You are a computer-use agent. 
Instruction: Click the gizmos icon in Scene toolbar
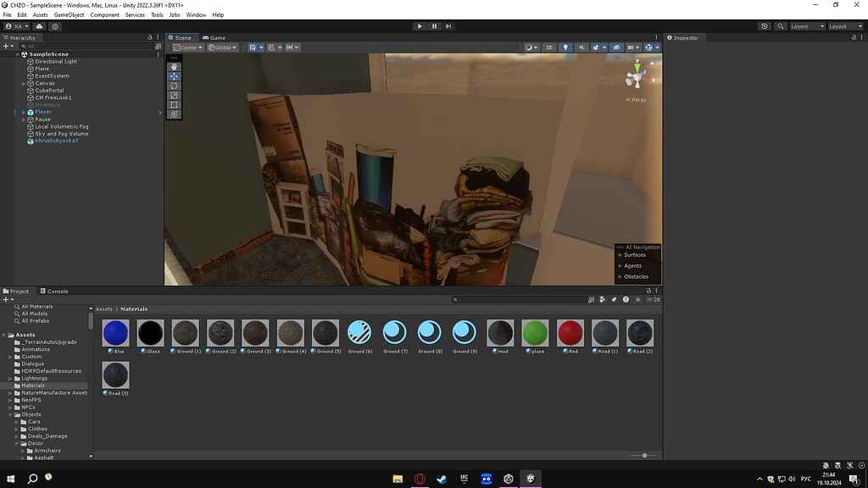pyautogui.click(x=648, y=47)
